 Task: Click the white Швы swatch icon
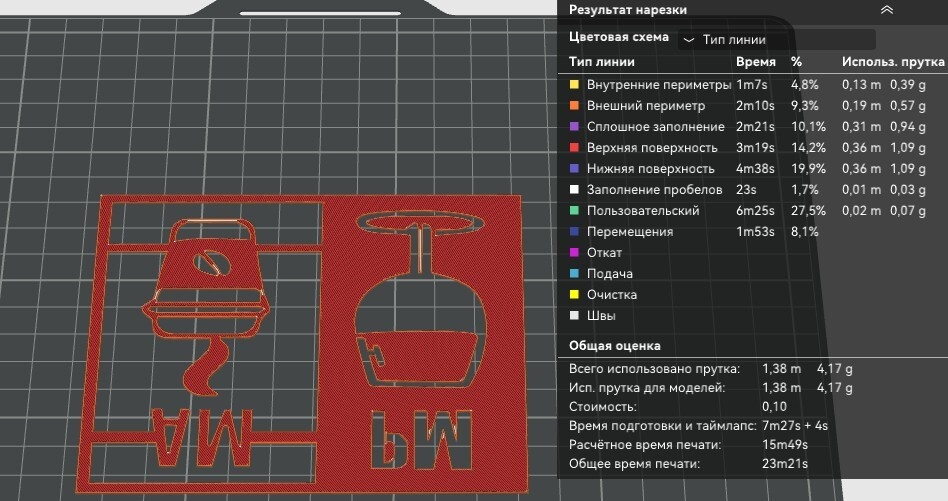pyautogui.click(x=574, y=315)
